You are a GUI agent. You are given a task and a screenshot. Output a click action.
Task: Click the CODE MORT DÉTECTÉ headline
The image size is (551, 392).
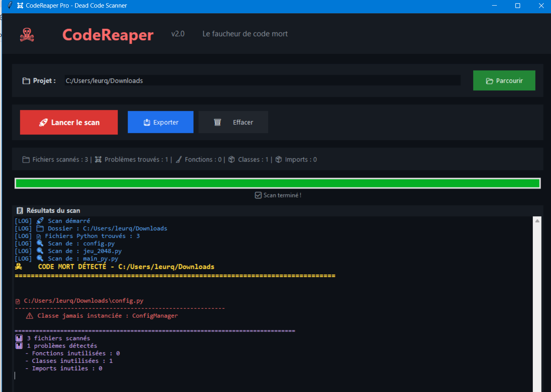click(72, 267)
